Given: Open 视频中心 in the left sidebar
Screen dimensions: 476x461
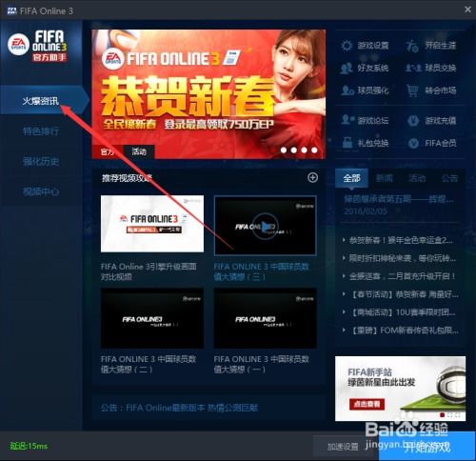Looking at the screenshot, I should pos(41,191).
